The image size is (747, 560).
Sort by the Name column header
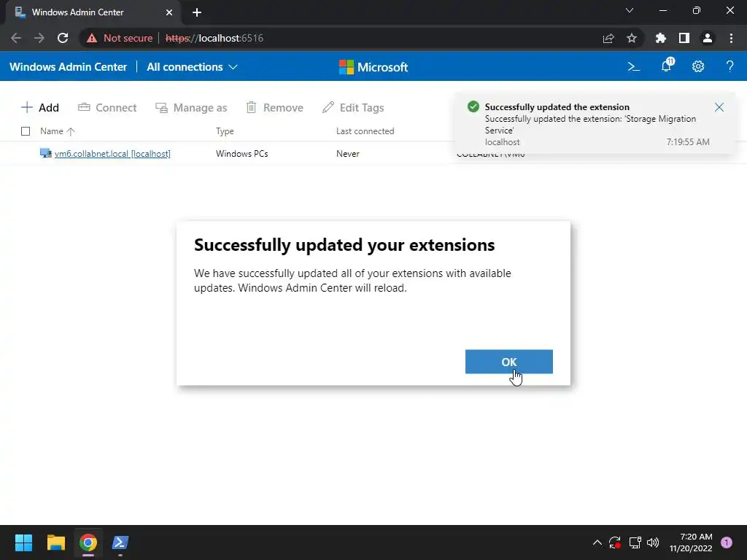point(57,131)
